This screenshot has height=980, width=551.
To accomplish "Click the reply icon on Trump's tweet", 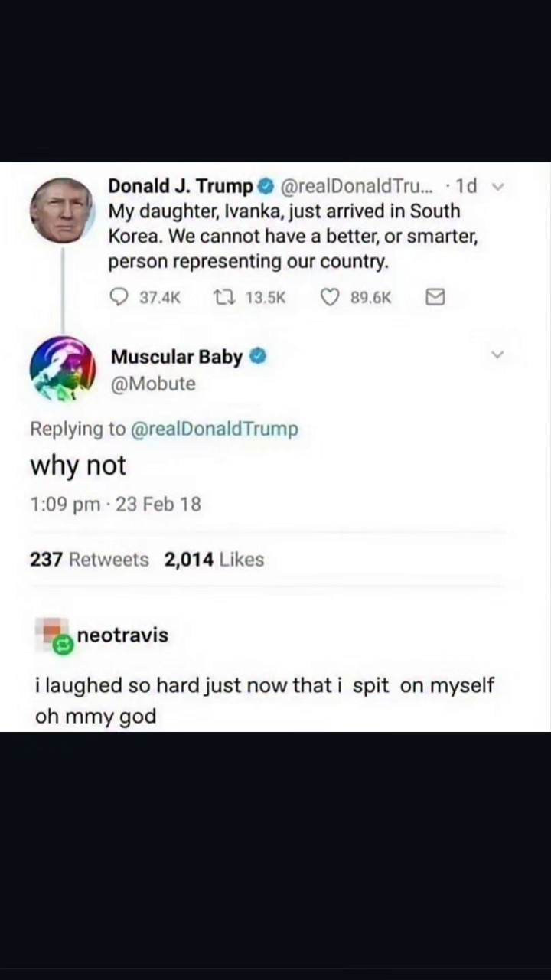I will tap(119, 297).
